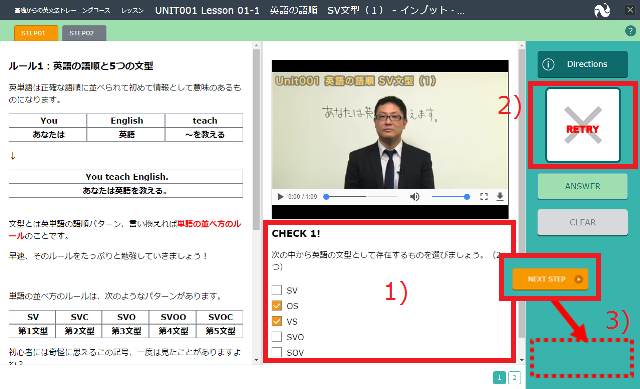
Task: Switch to the STEP02 tab
Action: tap(84, 33)
